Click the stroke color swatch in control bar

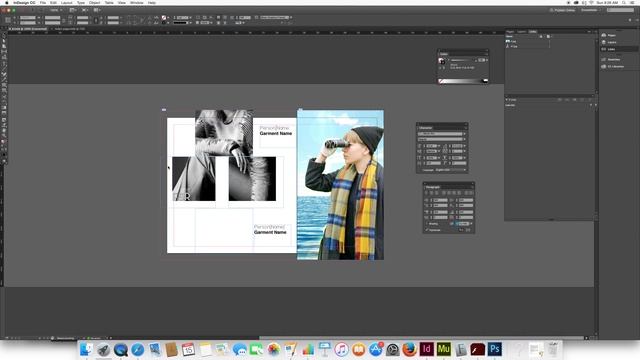tap(164, 23)
